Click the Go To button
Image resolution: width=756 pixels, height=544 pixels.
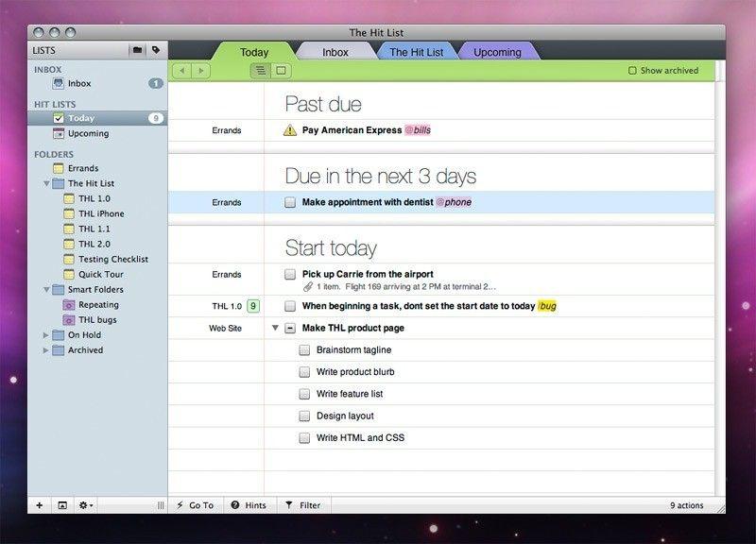pyautogui.click(x=196, y=505)
